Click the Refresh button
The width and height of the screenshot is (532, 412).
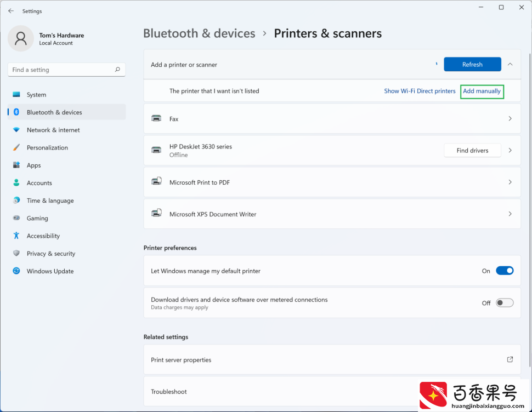pyautogui.click(x=472, y=65)
